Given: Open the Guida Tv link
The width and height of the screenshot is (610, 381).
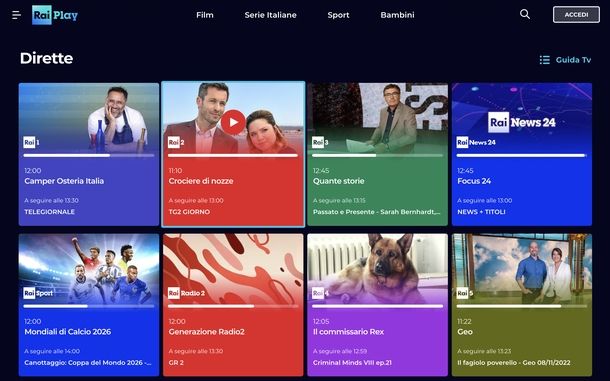Looking at the screenshot, I should (573, 60).
